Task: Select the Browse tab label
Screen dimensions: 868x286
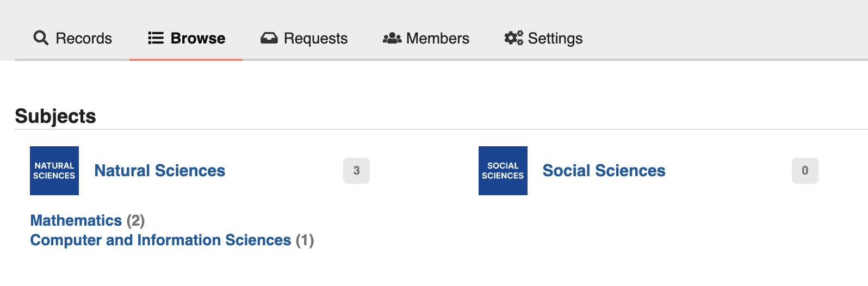Action: tap(198, 39)
